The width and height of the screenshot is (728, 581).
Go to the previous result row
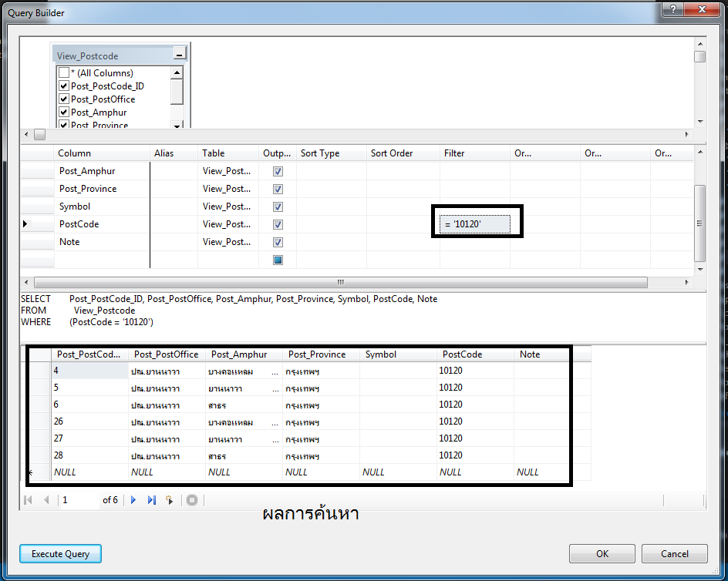46,500
